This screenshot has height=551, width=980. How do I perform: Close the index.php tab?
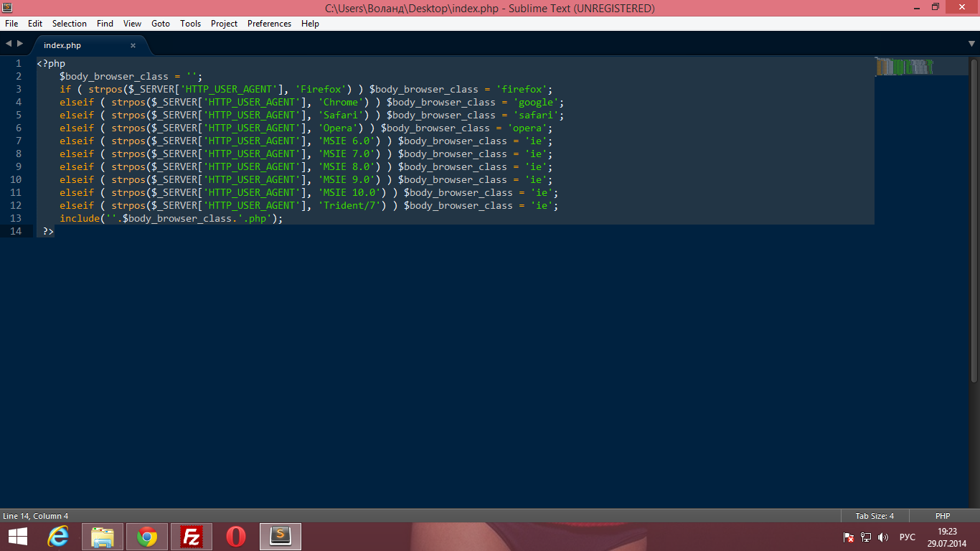point(133,45)
